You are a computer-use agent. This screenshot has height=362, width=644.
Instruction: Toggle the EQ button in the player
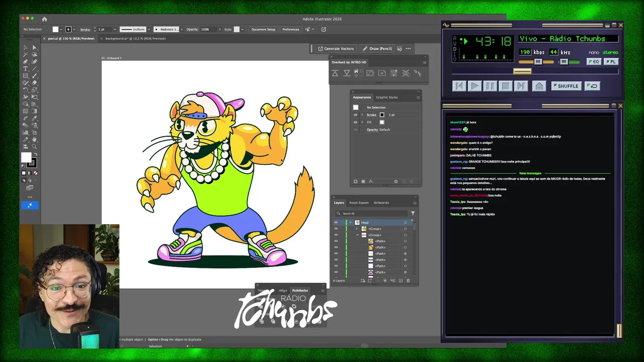click(594, 62)
